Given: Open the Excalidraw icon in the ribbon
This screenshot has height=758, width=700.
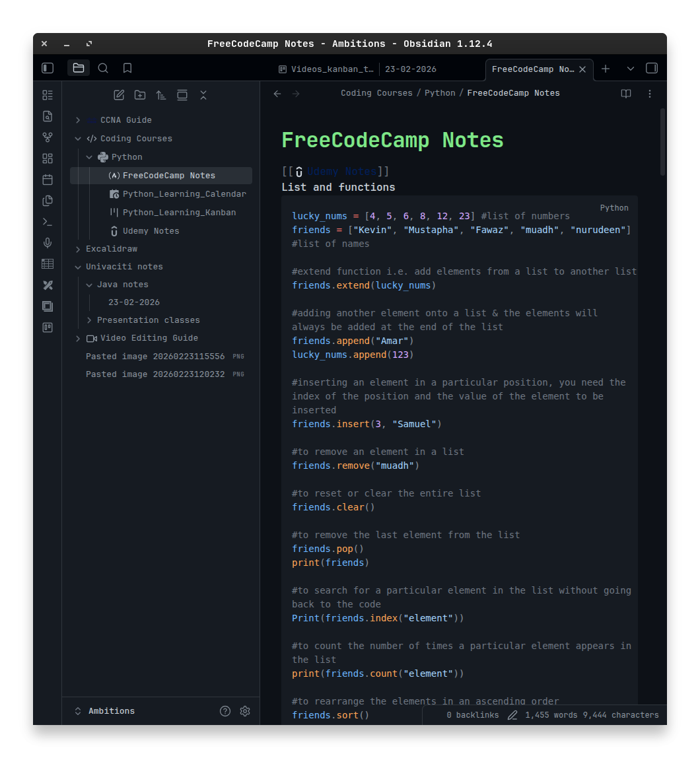Looking at the screenshot, I should click(x=47, y=285).
